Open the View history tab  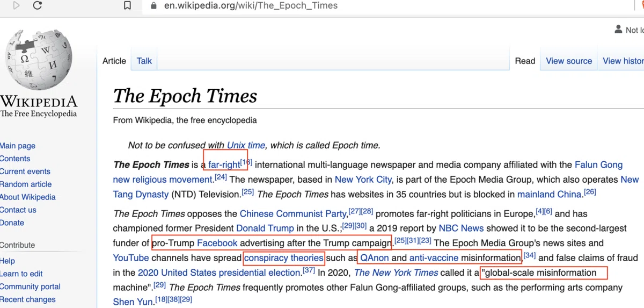623,61
